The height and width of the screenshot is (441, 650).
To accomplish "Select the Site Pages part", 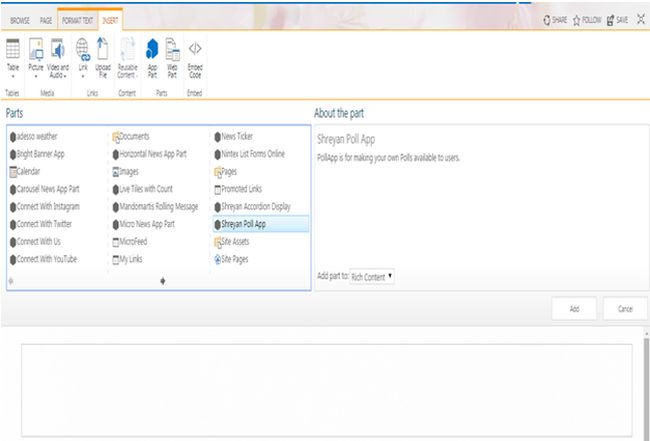I will (231, 259).
